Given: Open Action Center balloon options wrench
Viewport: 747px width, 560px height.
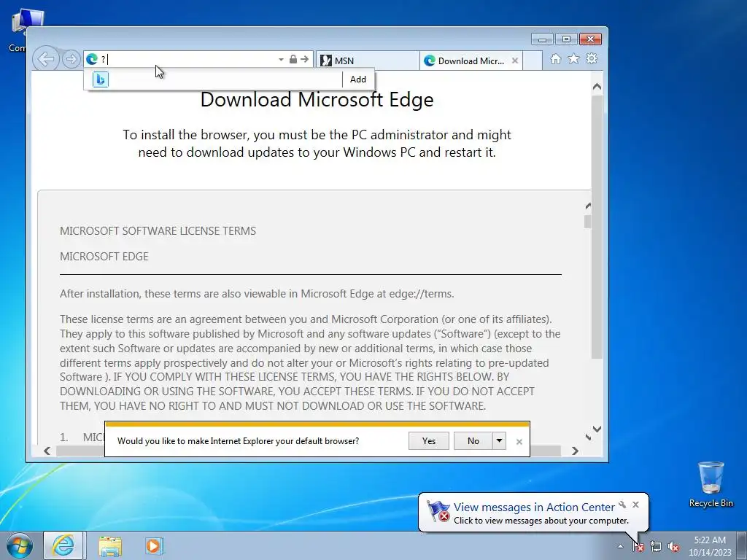Looking at the screenshot, I should coord(622,505).
